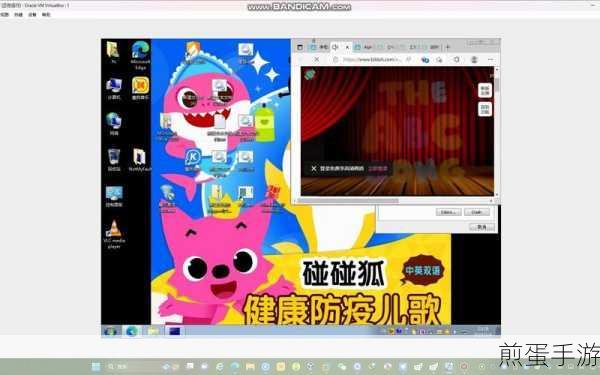Open the Edge profile icon
This screenshot has height=375, width=600.
(x=474, y=59)
